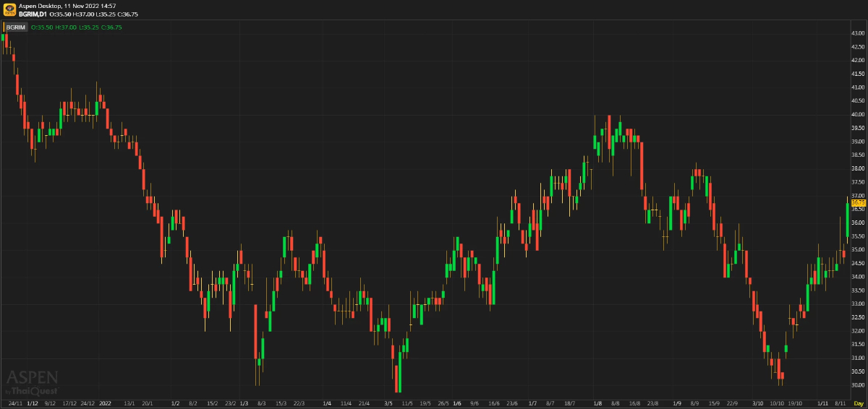Screen dimensions: 868x409
Task: Click the 31.00 price axis label
Action: [858, 358]
